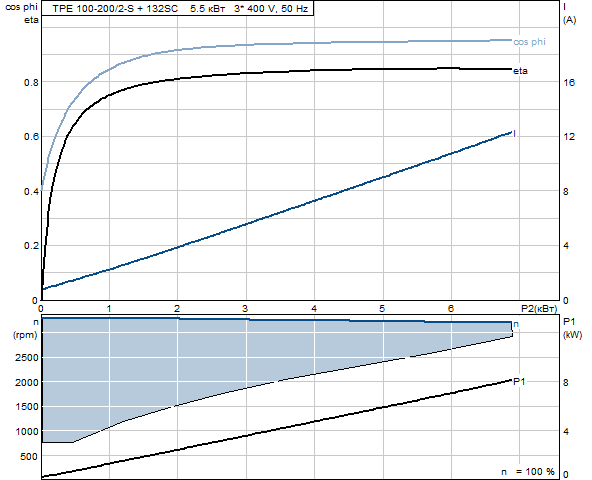Click the 'P2(кВт)' x-axis label

click(x=539, y=309)
